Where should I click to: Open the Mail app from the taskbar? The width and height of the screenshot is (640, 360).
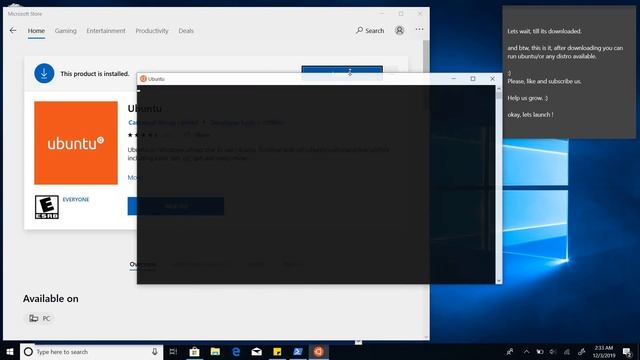(256, 351)
